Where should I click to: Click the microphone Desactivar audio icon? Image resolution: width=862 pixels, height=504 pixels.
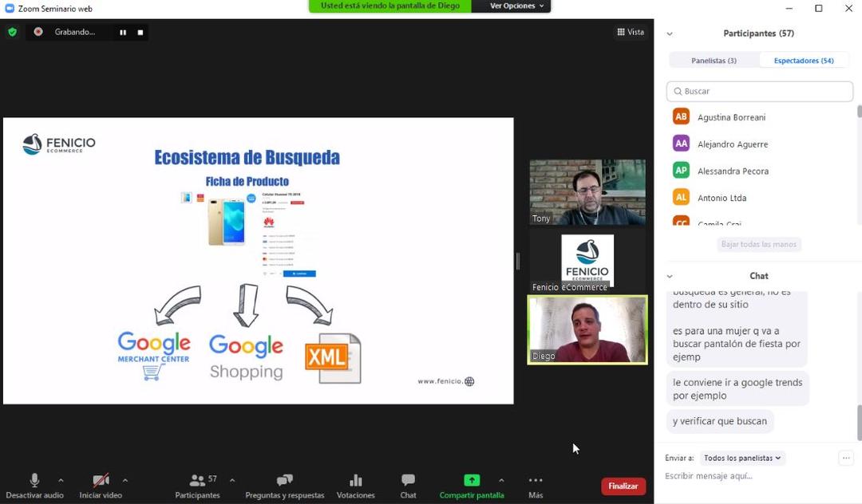pos(34,480)
